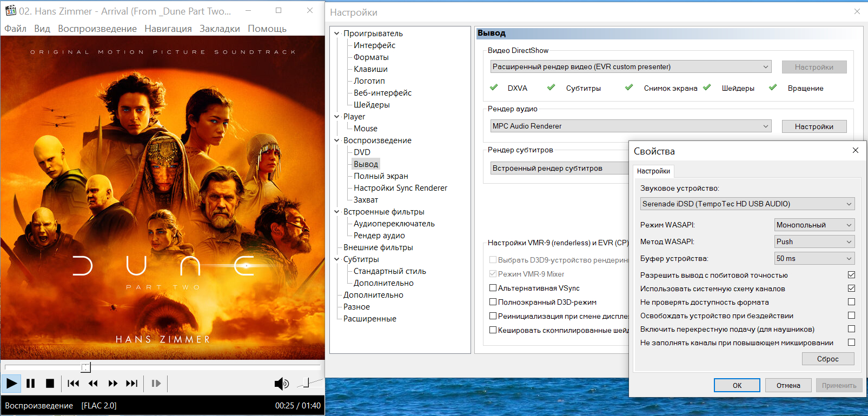Mute audio via the speaker icon
This screenshot has width=868, height=416.
281,384
